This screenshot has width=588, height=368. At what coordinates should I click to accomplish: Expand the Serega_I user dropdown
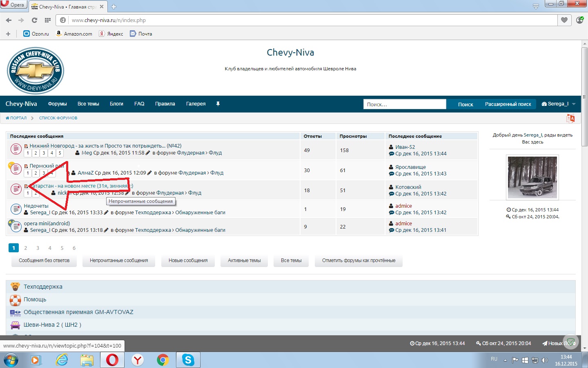[x=558, y=104]
